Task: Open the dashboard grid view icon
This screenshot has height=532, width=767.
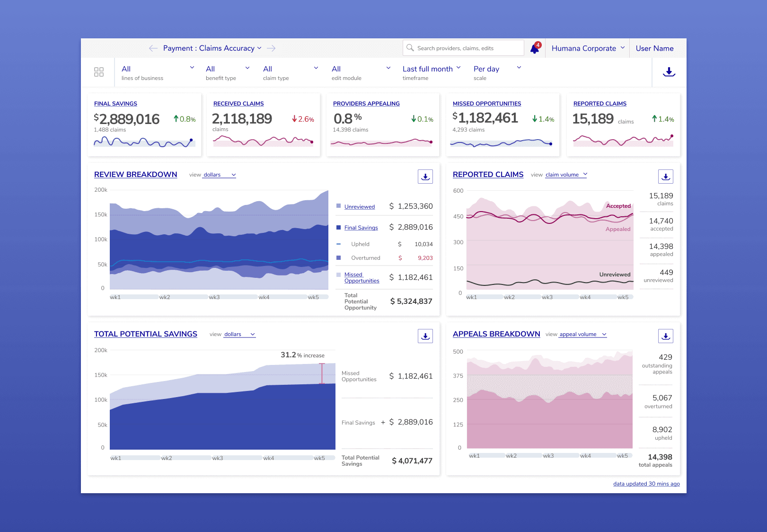Action: point(99,72)
